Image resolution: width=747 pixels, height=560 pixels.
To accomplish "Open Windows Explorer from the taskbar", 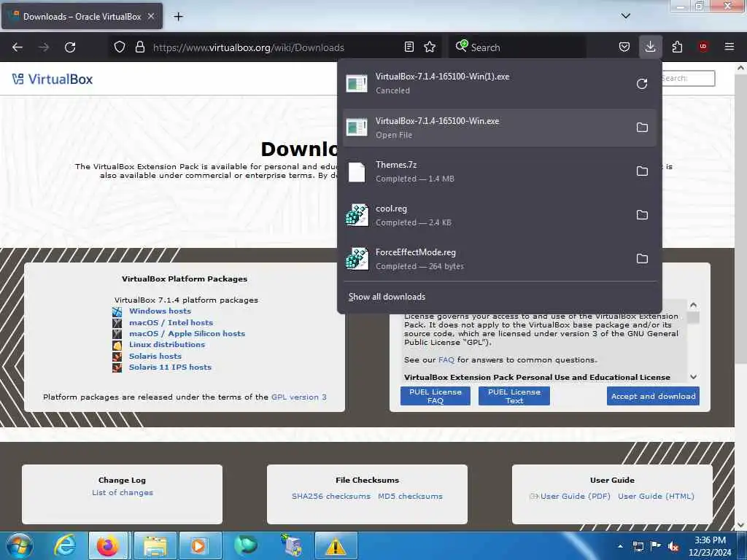I will point(155,545).
